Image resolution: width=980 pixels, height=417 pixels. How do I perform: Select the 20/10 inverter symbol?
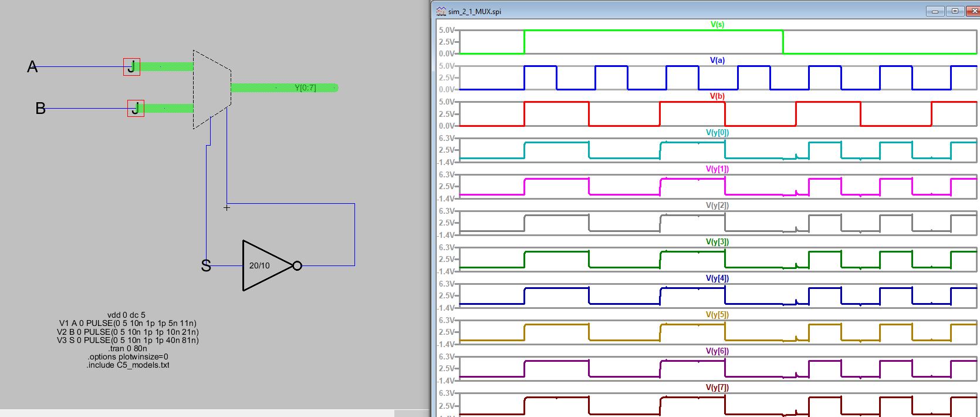click(x=265, y=265)
